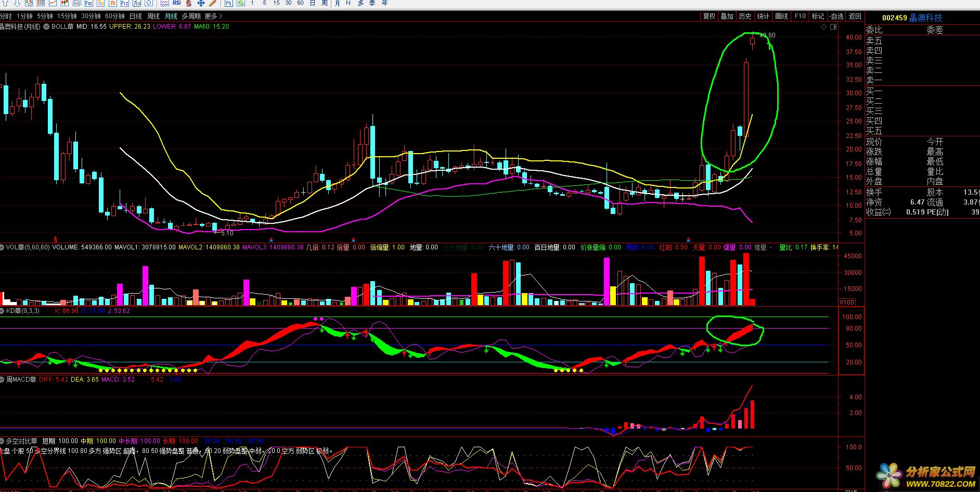Viewport: 980px width, 492px height.
Task: Click stock code 002459 晶澳科技 header
Action: pos(912,18)
